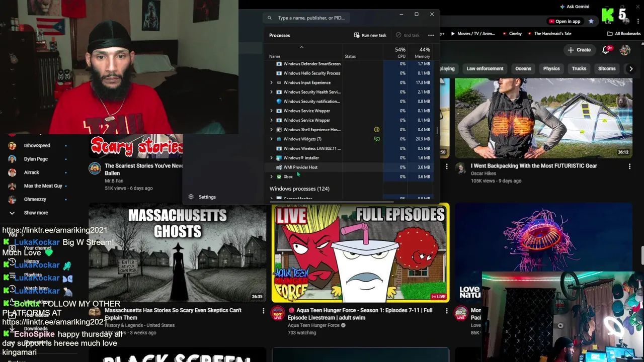Screen dimensions: 644x362
Task: Open Backpacking FUTURISTIC Gear video thumbnail
Action: point(543,118)
